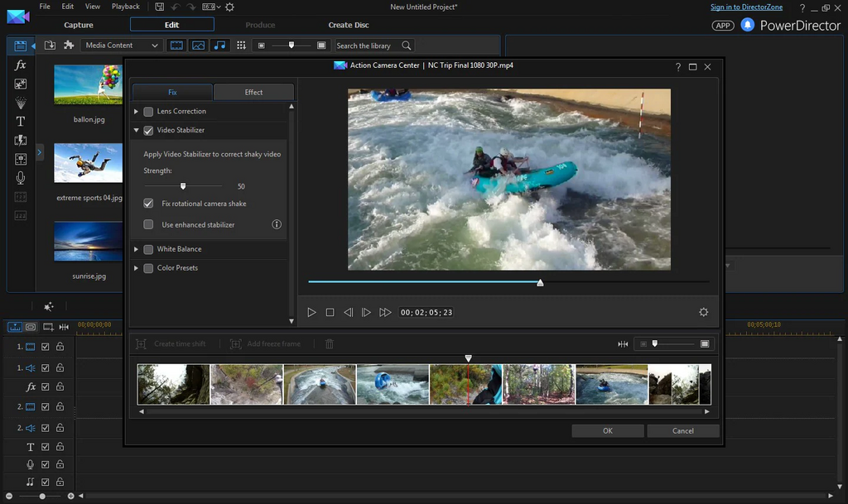Viewport: 848px width, 504px height.
Task: Open preview settings gear icon
Action: (703, 312)
